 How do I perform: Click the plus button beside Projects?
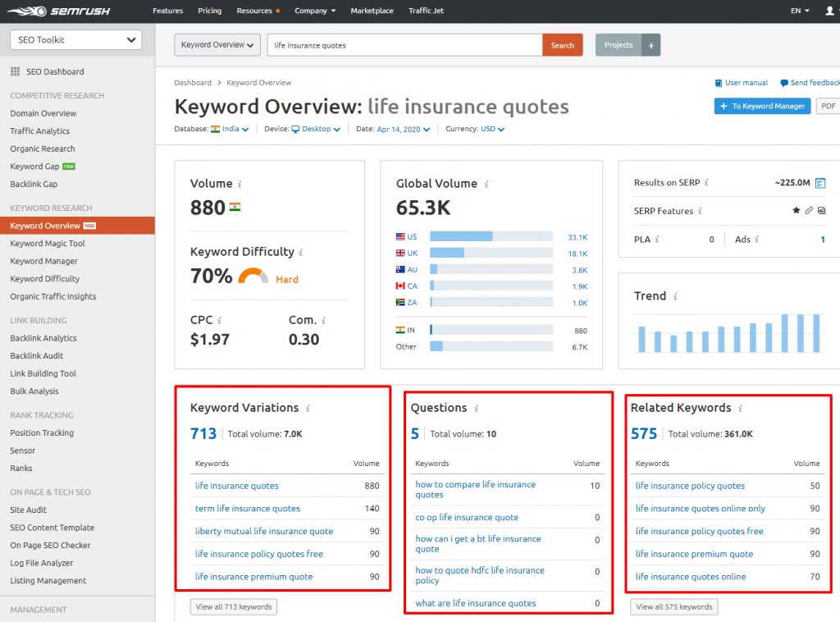[651, 45]
